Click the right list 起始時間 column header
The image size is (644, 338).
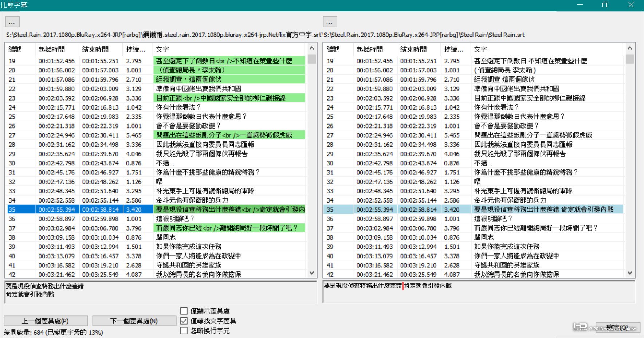pyautogui.click(x=375, y=50)
